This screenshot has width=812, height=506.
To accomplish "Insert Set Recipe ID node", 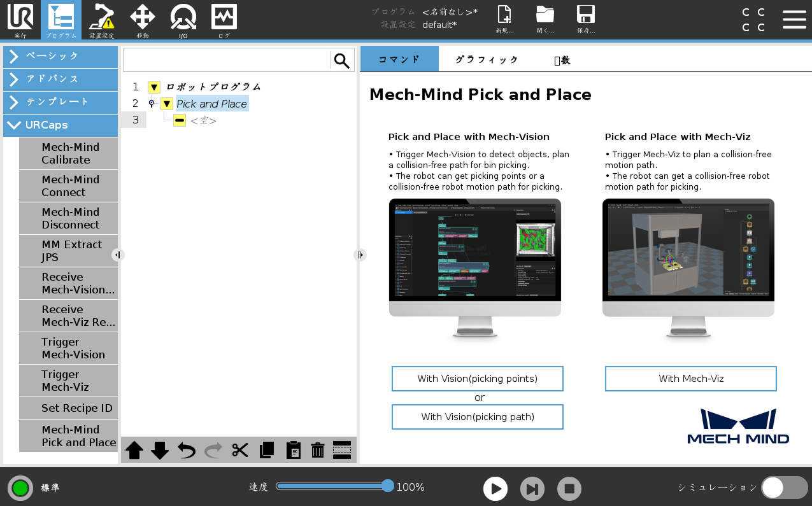I will (x=68, y=409).
